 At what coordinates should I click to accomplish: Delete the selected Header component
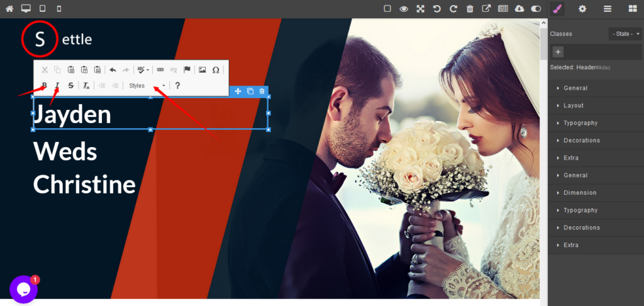(262, 91)
